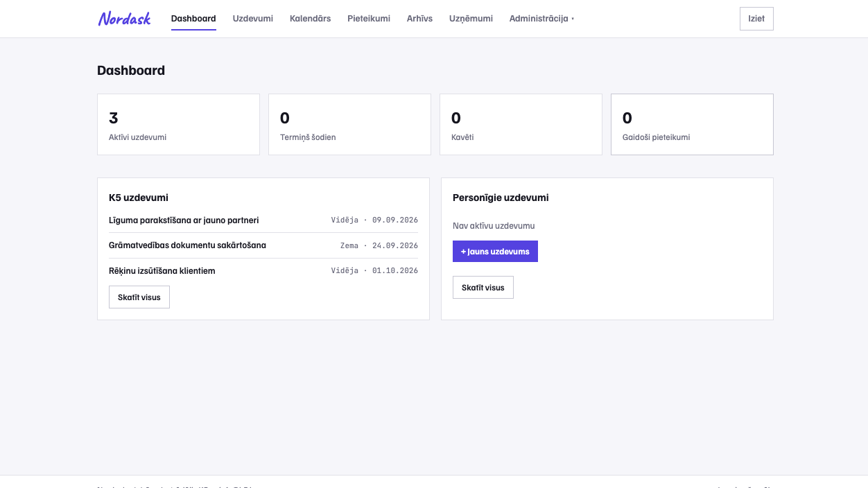The height and width of the screenshot is (488, 868).
Task: Open task Rēķinu izsūtīšana klientiem
Action: click(263, 271)
